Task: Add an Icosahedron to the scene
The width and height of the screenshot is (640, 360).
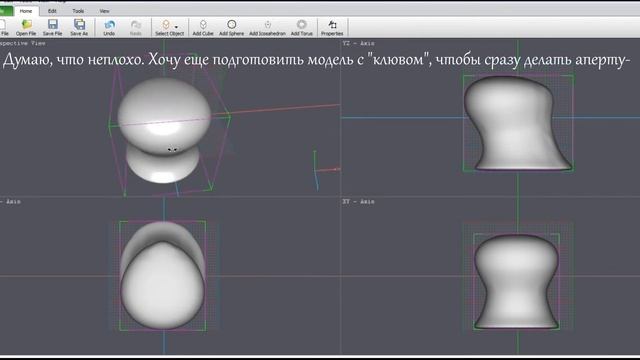Action: (267, 27)
